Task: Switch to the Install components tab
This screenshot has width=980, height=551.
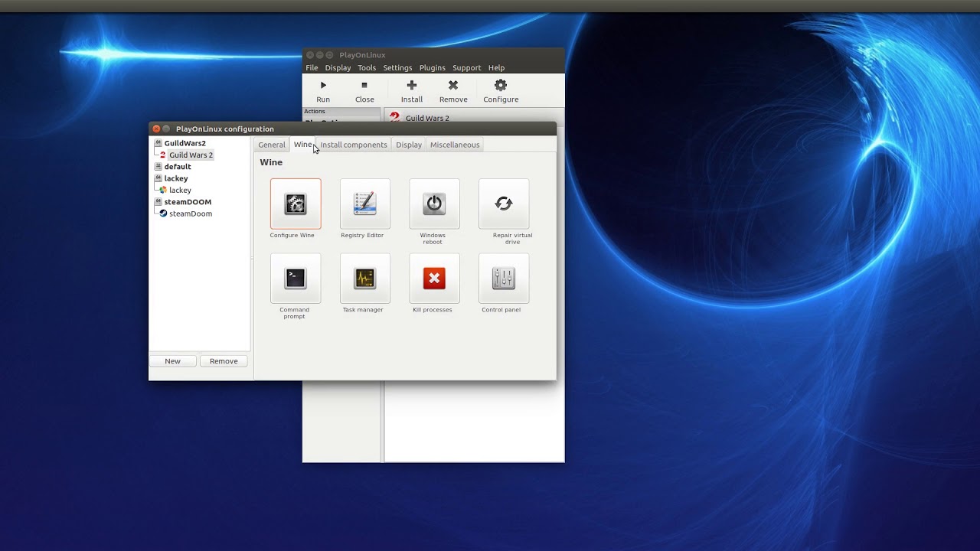Action: (354, 145)
